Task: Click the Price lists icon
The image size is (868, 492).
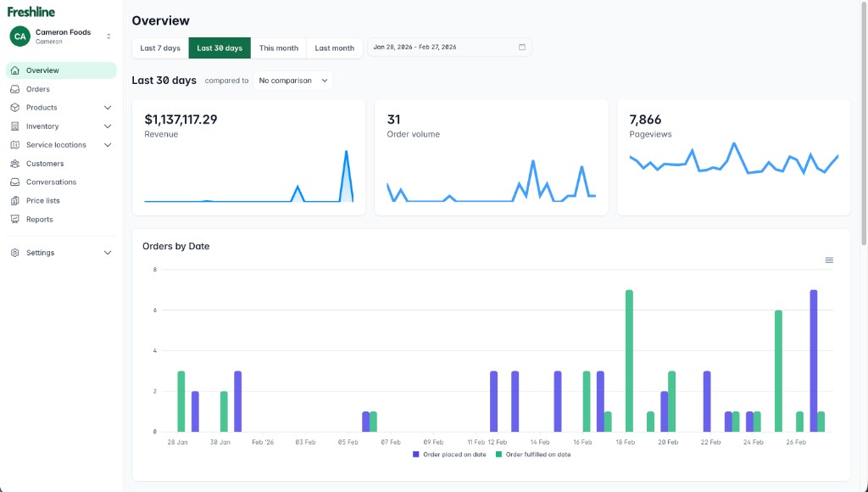Action: [x=15, y=200]
